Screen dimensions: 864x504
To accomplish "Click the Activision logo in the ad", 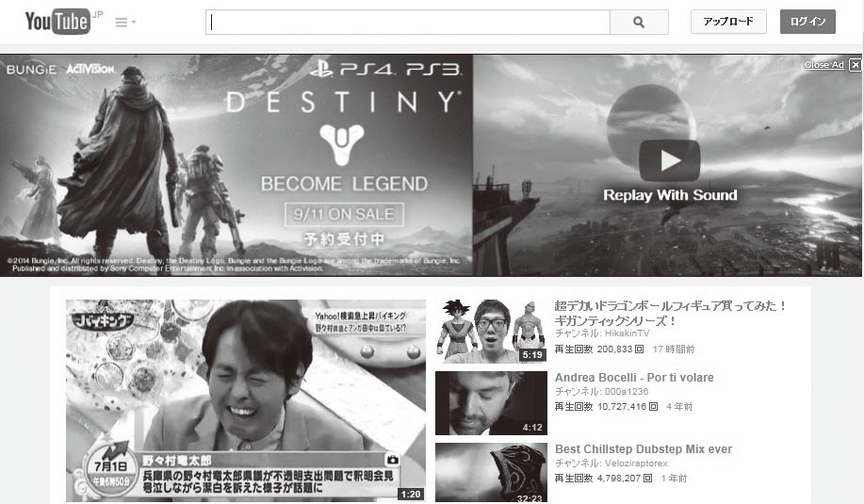I will (x=90, y=70).
